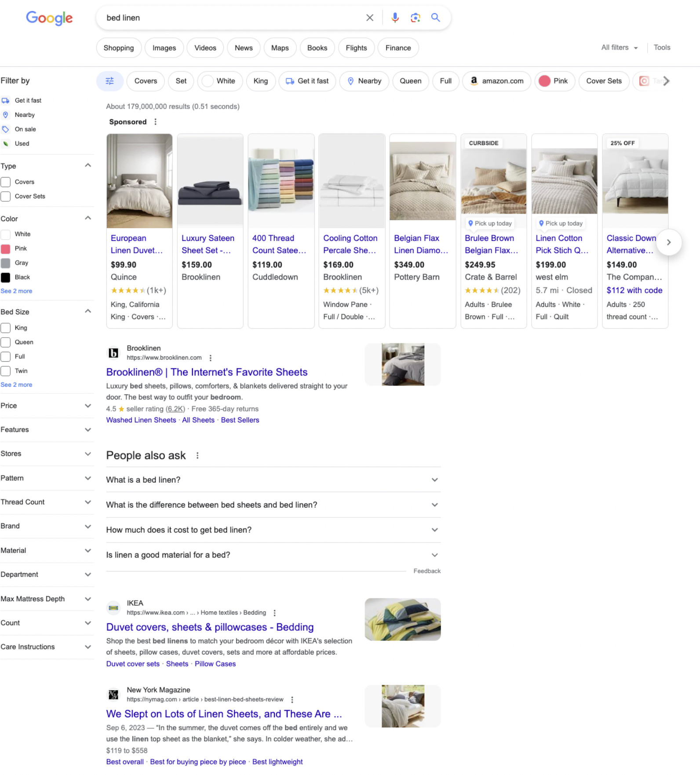The image size is (700, 775).
Task: Expand the Thread Count filter section
Action: pyautogui.click(x=47, y=502)
